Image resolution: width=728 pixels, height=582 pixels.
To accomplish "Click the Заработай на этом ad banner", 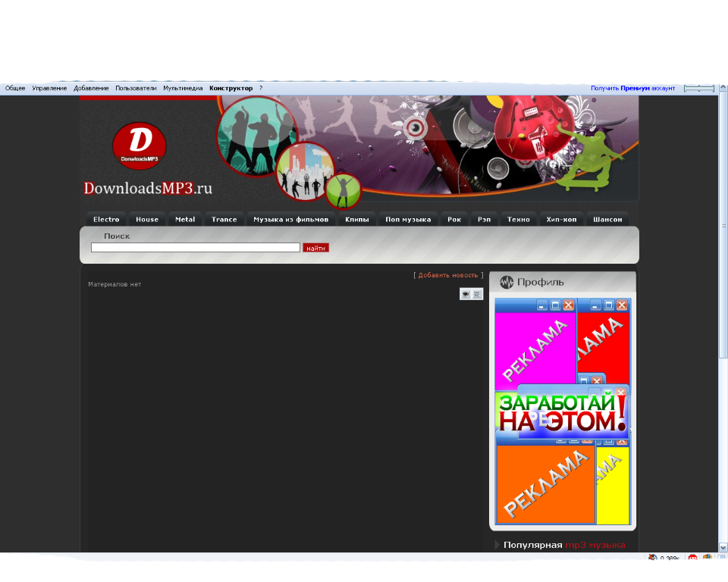I will [563, 411].
